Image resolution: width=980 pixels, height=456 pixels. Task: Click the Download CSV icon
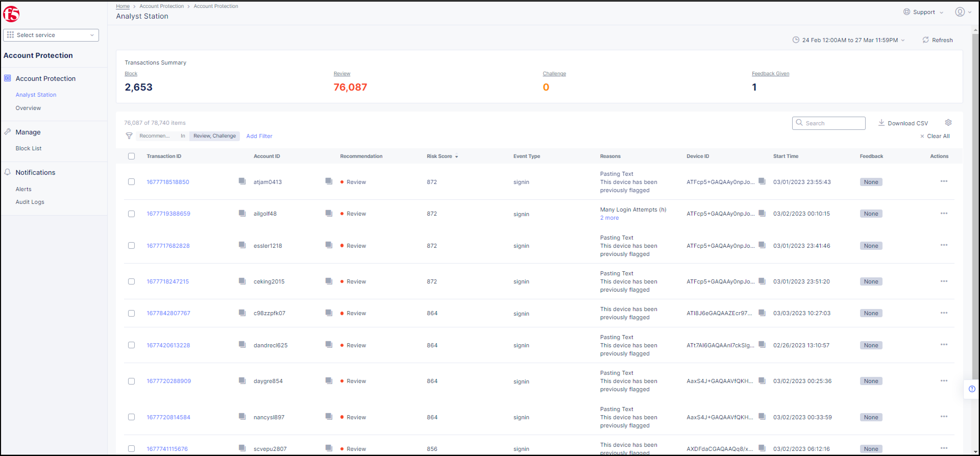882,123
